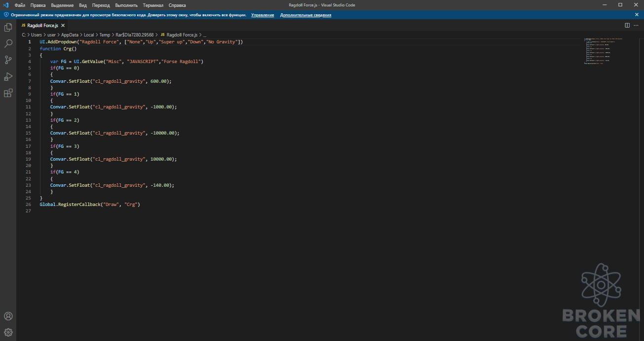Open the Explorer view in activity bar

pyautogui.click(x=8, y=27)
